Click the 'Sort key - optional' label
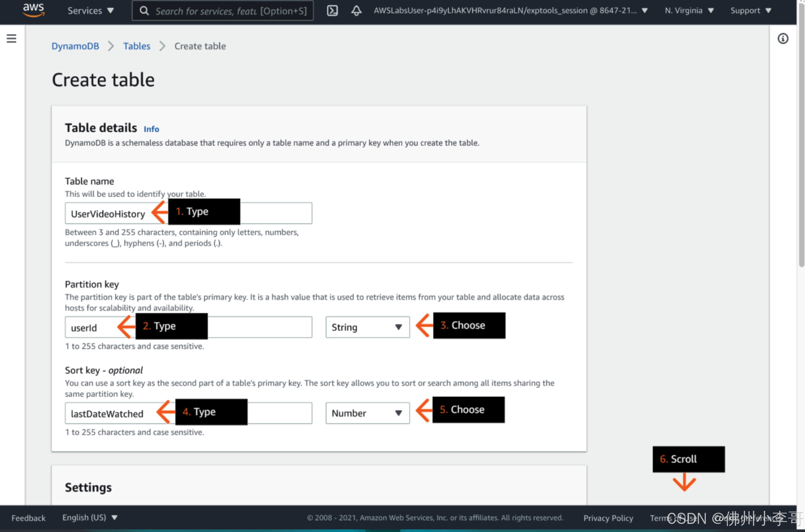Screen dimensions: 805x532 pos(104,370)
